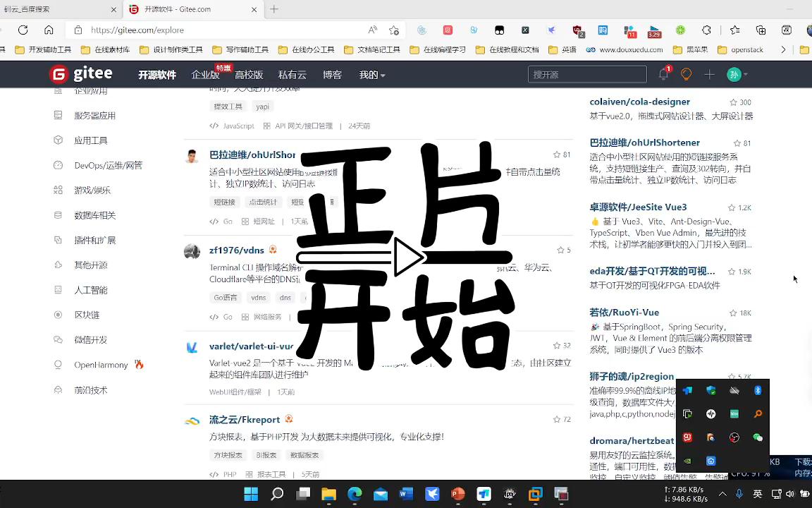
Task: Open the user avatar dropdown in header
Action: (737, 75)
